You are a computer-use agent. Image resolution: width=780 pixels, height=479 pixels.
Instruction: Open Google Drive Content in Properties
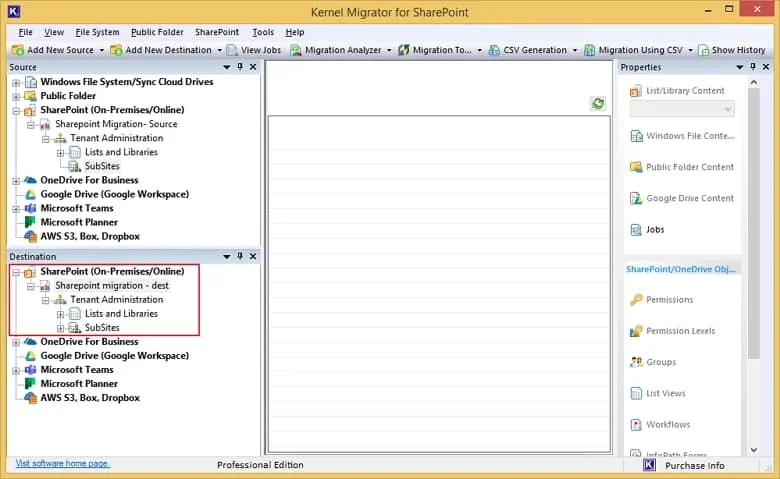pyautogui.click(x=682, y=198)
